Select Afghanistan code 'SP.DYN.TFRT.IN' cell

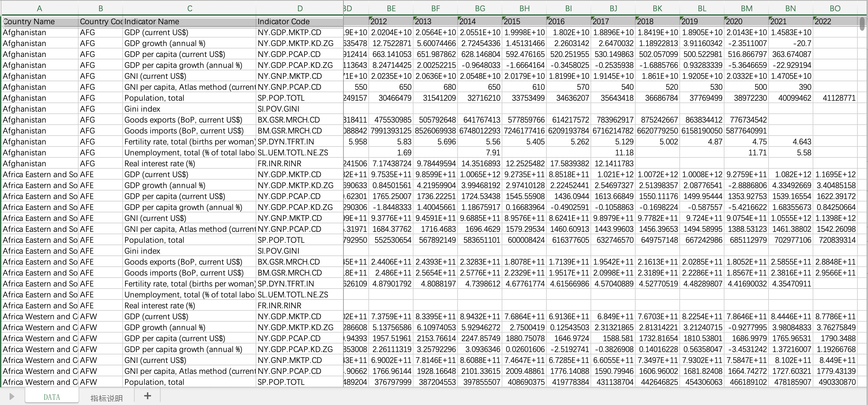pos(300,142)
